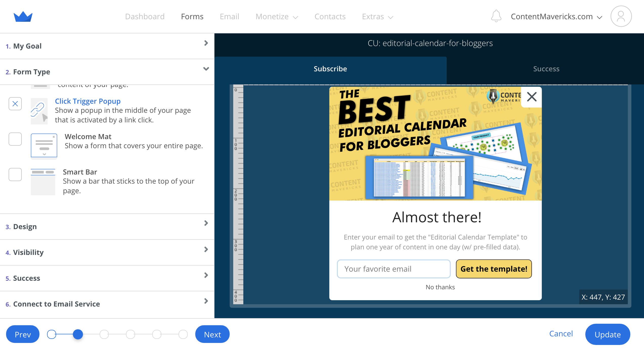Click the X close icon on popup preview
644x349 pixels.
[531, 97]
